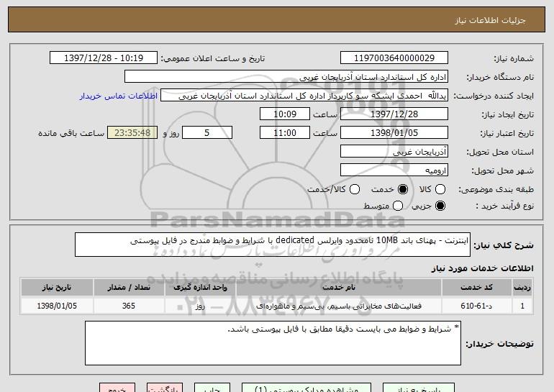Choose the جزیی purchase process option
The width and height of the screenshot is (554, 392).
click(x=440, y=206)
